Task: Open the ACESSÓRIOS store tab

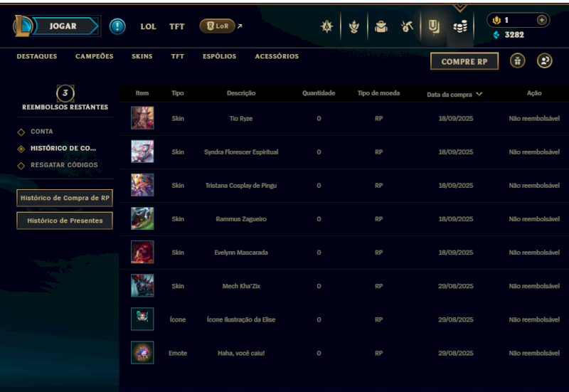Action: point(277,56)
